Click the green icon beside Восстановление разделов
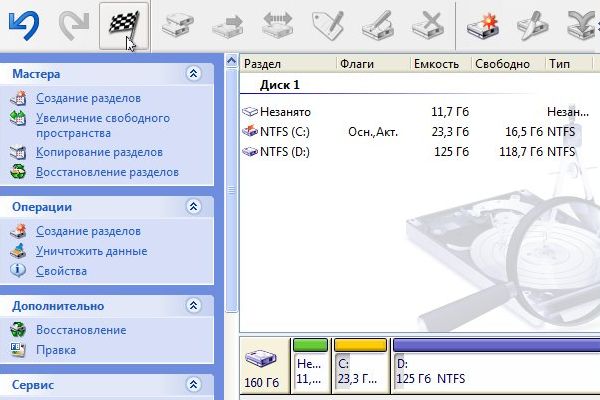Viewport: 600px width, 400px height. tap(18, 172)
